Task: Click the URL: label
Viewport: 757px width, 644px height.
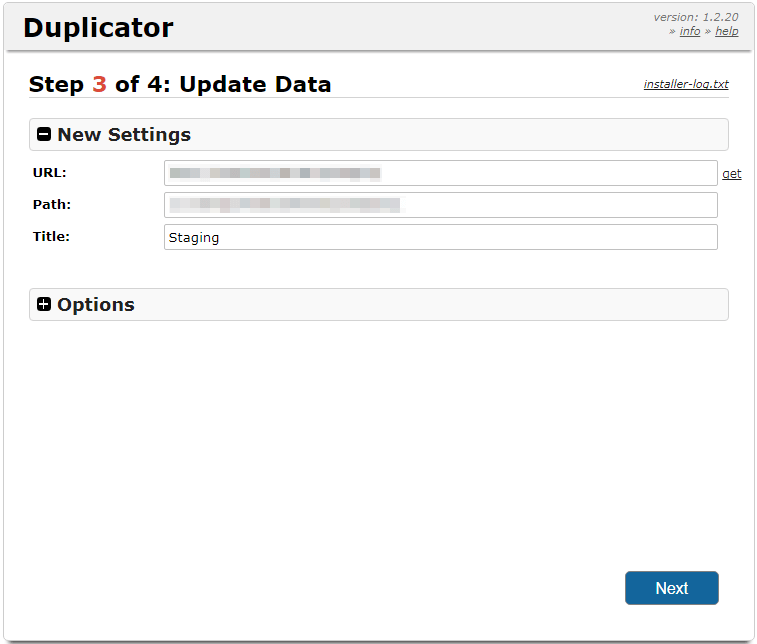Action: (x=50, y=173)
